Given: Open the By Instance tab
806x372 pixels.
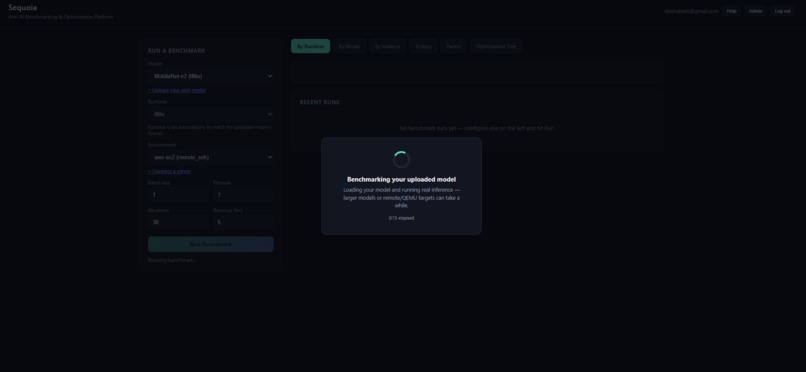Looking at the screenshot, I should (388, 46).
